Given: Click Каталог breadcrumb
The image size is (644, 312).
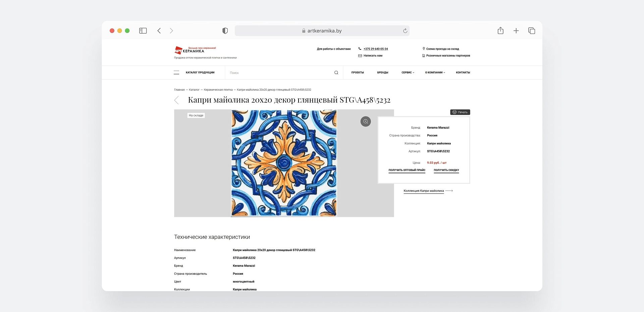Looking at the screenshot, I should (x=194, y=90).
